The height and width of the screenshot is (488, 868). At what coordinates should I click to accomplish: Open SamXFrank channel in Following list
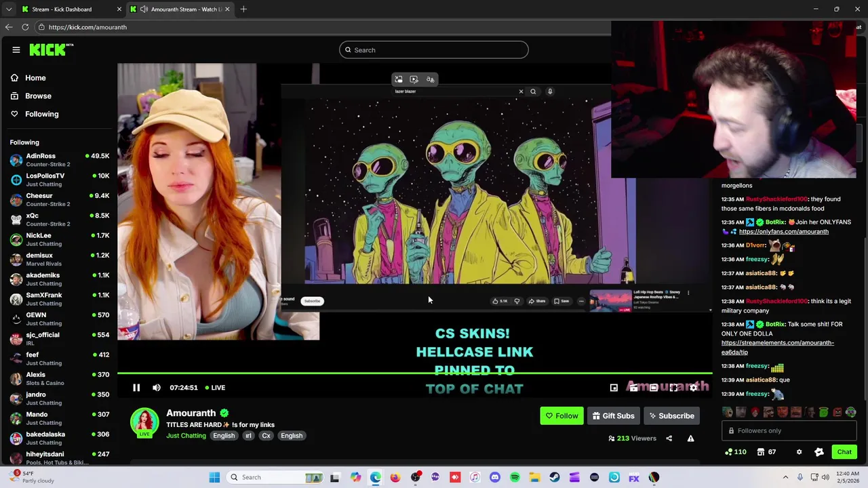tap(60, 299)
